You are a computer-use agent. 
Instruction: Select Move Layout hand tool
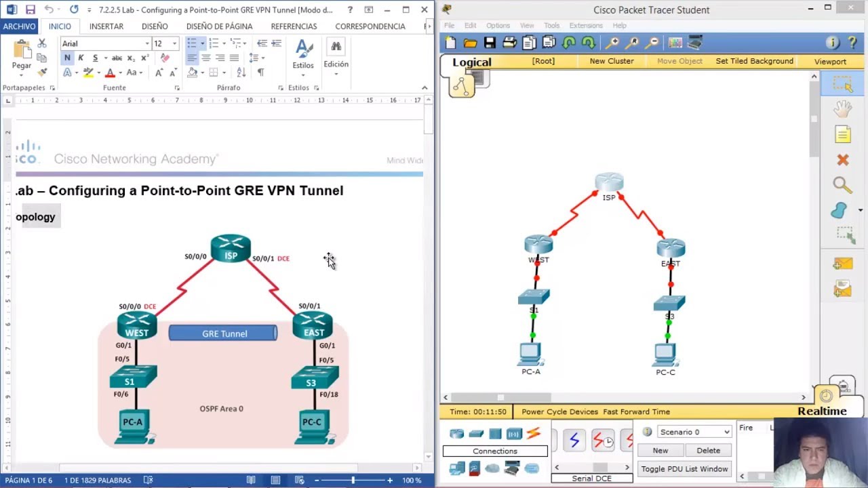[843, 108]
